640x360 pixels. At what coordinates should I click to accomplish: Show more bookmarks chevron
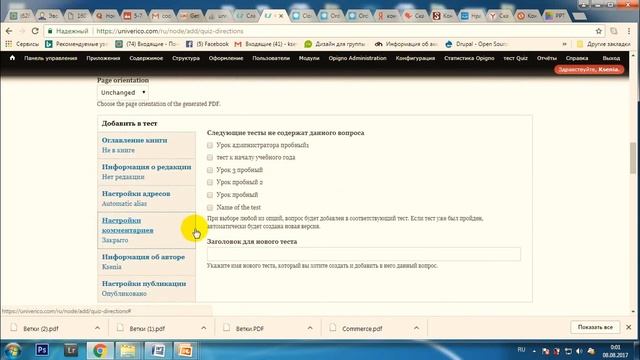(564, 44)
